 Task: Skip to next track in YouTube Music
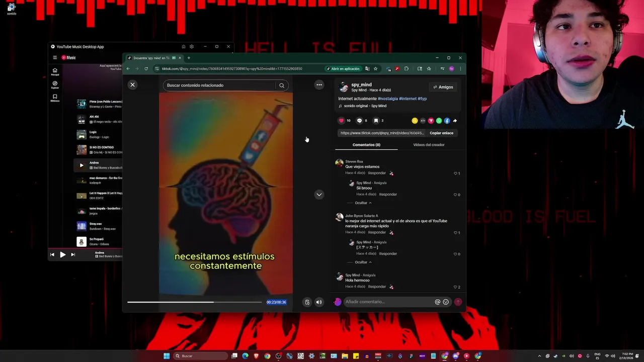(x=73, y=255)
